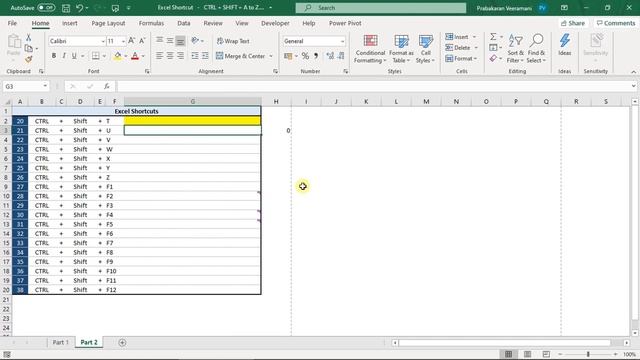Click the New Sheet plus button

tap(122, 342)
